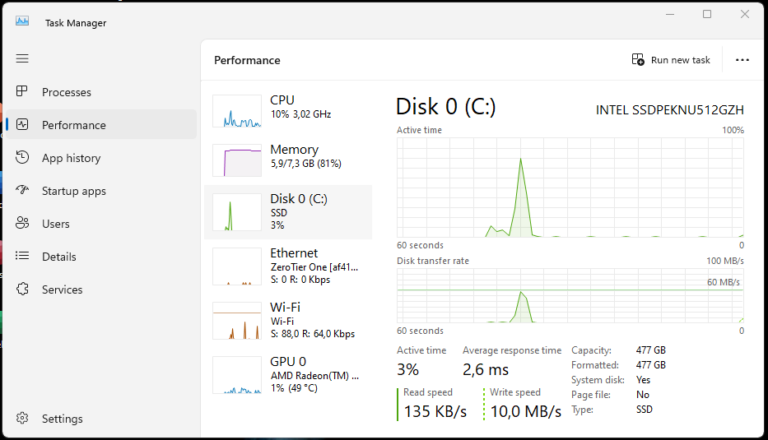Select the Wi-Fi resource entry

point(288,320)
